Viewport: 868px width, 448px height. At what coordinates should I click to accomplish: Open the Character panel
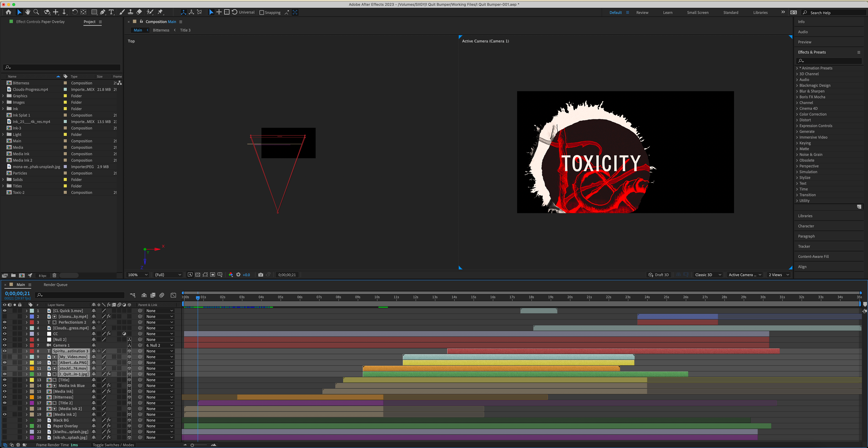(806, 226)
